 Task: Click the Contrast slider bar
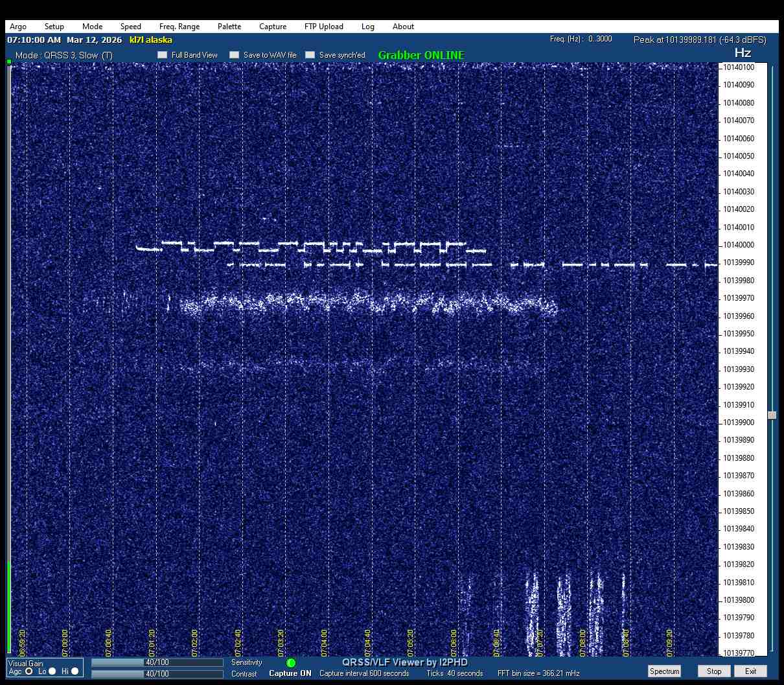click(x=157, y=674)
